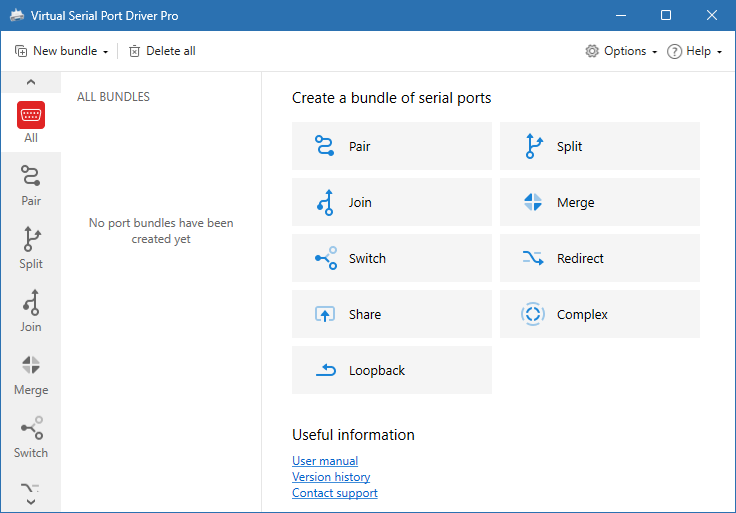The image size is (736, 513).
Task: Click the ALL BUNDLES heading
Action: click(x=113, y=97)
